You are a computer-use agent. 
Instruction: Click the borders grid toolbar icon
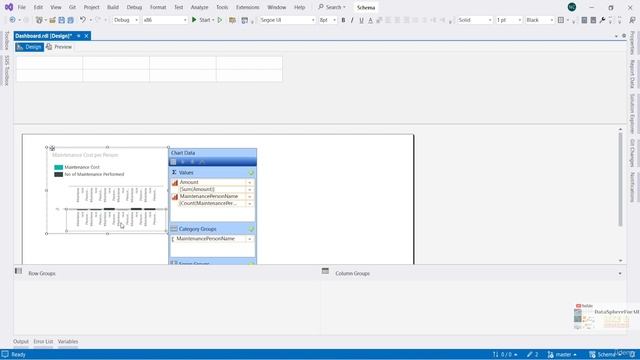[561, 20]
